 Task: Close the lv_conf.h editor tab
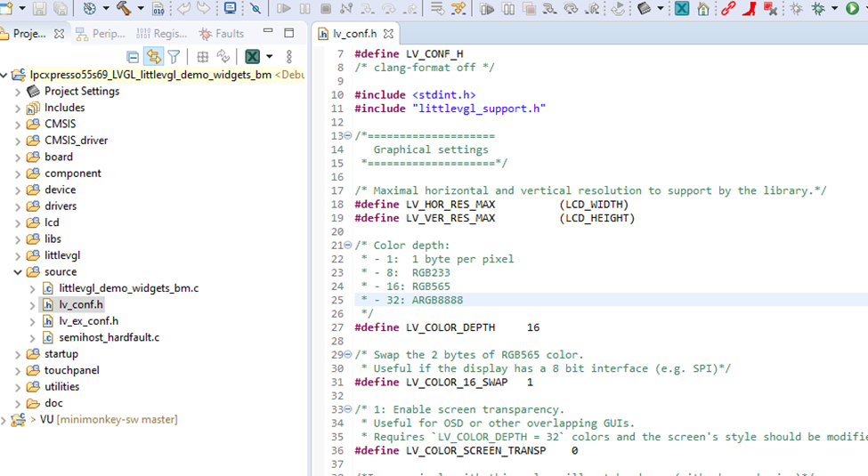388,34
